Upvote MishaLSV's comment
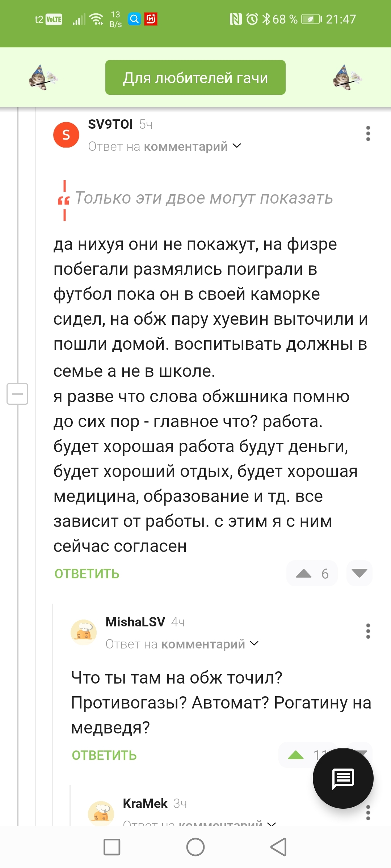Image resolution: width=391 pixels, height=868 pixels. click(x=296, y=755)
